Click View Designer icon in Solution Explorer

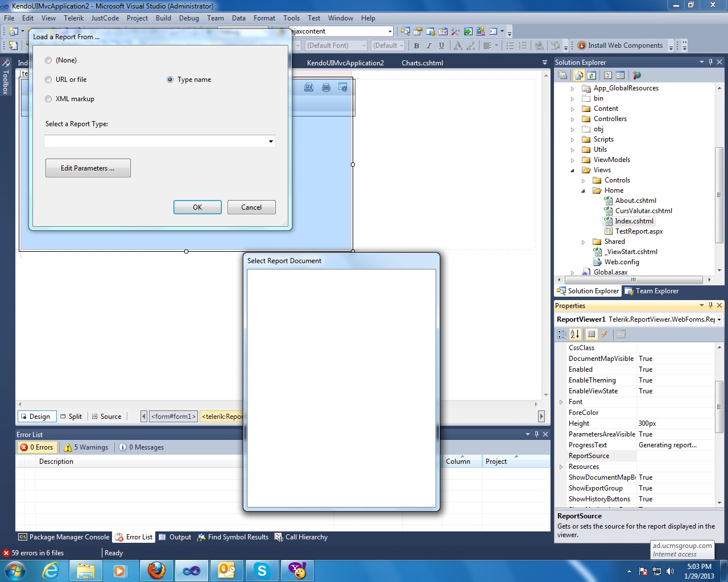coord(621,75)
